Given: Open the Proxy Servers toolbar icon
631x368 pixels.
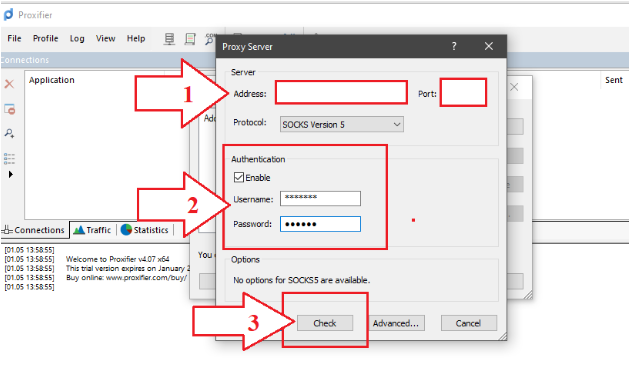Looking at the screenshot, I should 169,39.
